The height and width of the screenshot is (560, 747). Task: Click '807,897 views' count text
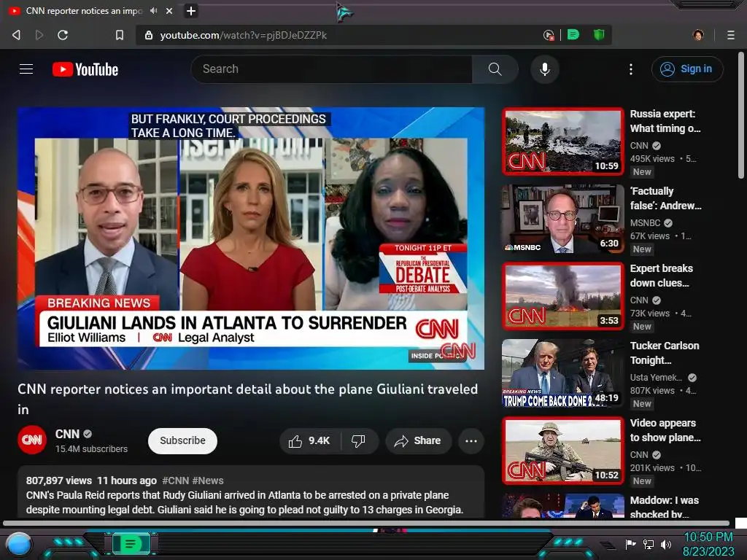coord(59,481)
